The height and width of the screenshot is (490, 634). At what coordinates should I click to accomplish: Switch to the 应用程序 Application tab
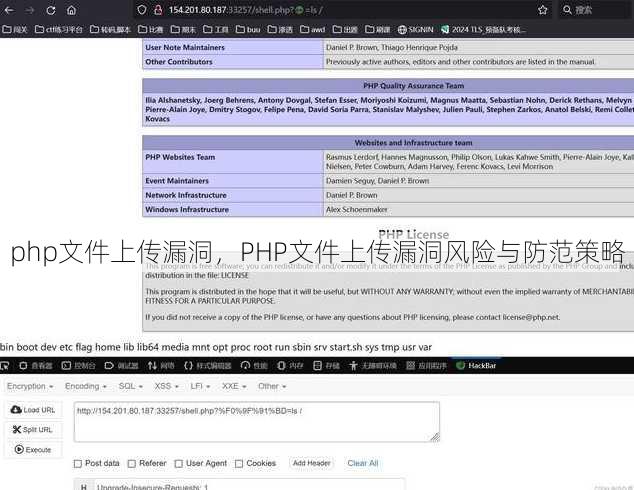(426, 366)
